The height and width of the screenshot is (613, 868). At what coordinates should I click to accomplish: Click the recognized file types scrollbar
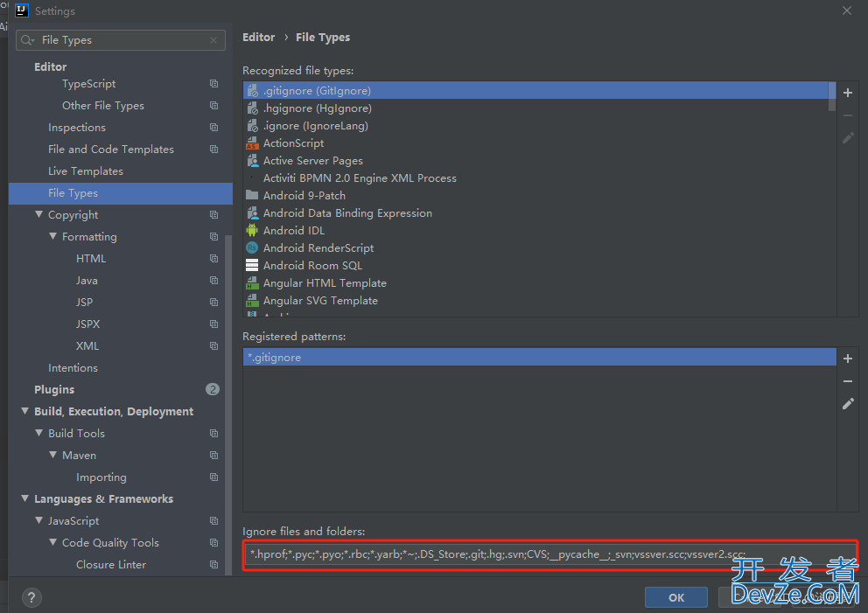[x=832, y=97]
